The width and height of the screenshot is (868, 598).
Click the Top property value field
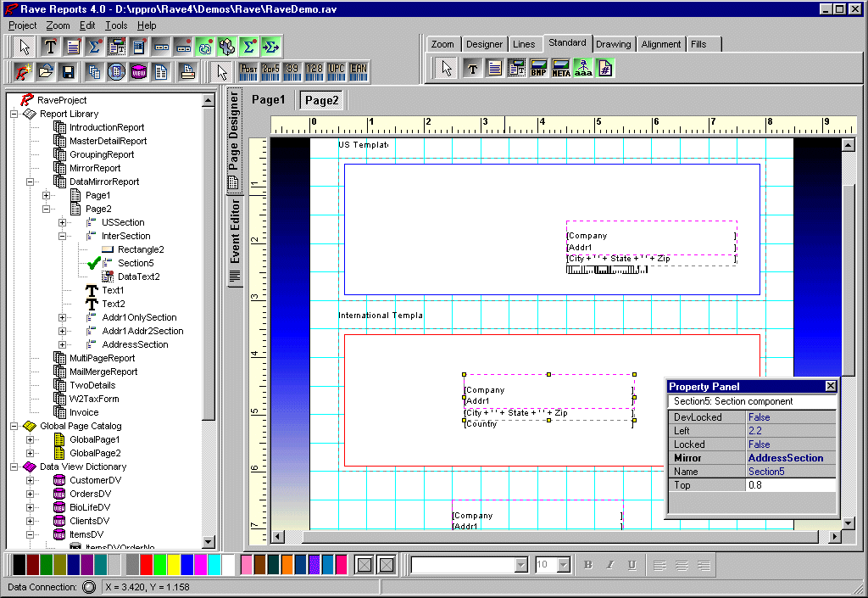(790, 485)
